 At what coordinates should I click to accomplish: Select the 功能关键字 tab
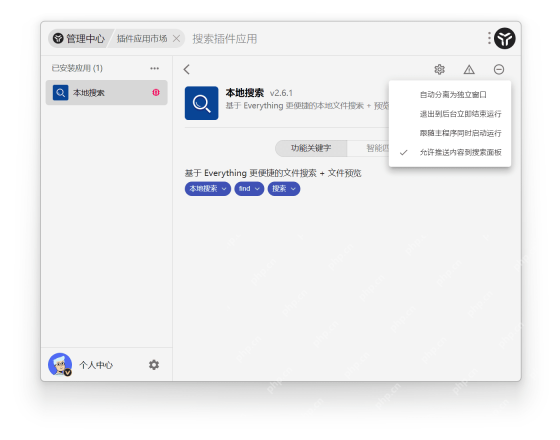click(x=311, y=148)
